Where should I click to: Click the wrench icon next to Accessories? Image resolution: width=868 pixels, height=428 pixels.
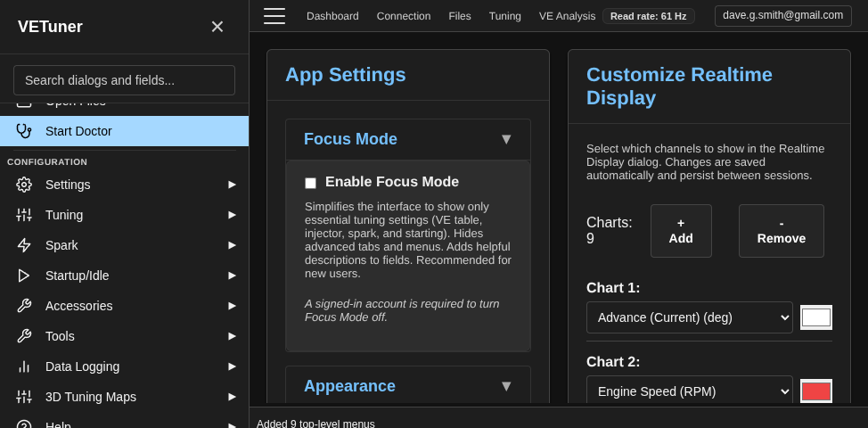pyautogui.click(x=24, y=306)
